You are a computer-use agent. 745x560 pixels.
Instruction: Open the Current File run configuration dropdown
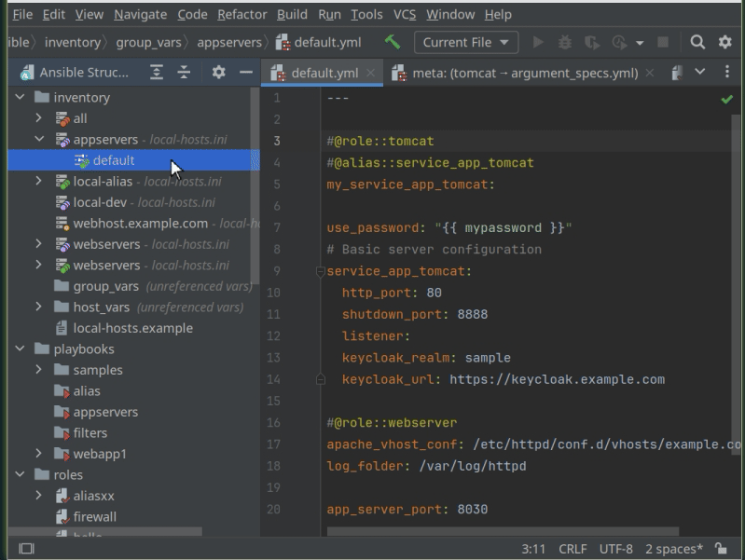click(466, 42)
